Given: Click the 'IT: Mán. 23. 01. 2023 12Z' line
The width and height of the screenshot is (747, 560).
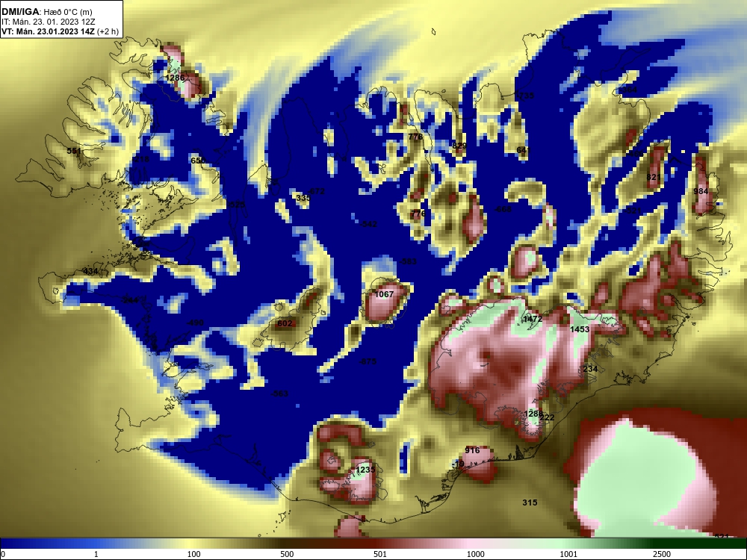Looking at the screenshot, I should click(48, 22).
